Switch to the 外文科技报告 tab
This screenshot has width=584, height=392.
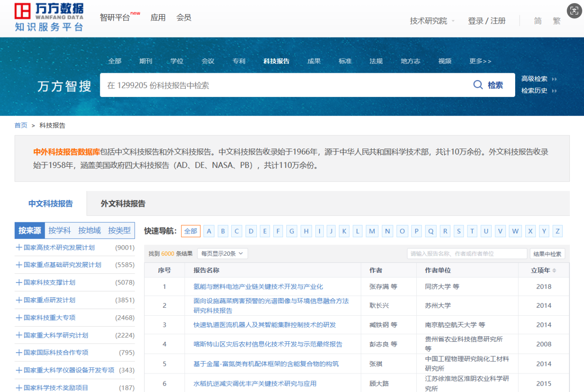tap(123, 204)
